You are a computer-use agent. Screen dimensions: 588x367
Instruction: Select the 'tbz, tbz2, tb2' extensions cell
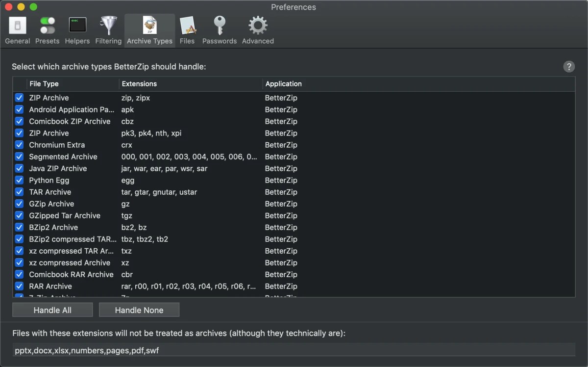[x=145, y=239]
